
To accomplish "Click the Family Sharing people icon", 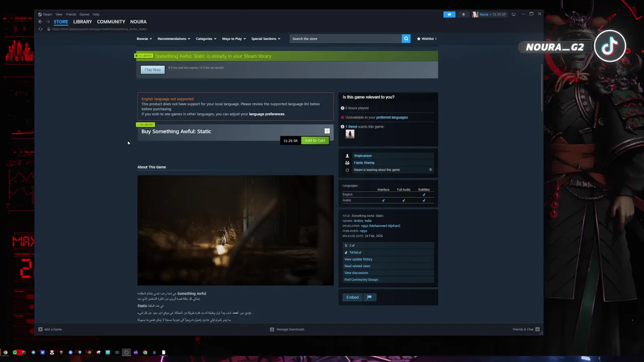I will point(347,163).
